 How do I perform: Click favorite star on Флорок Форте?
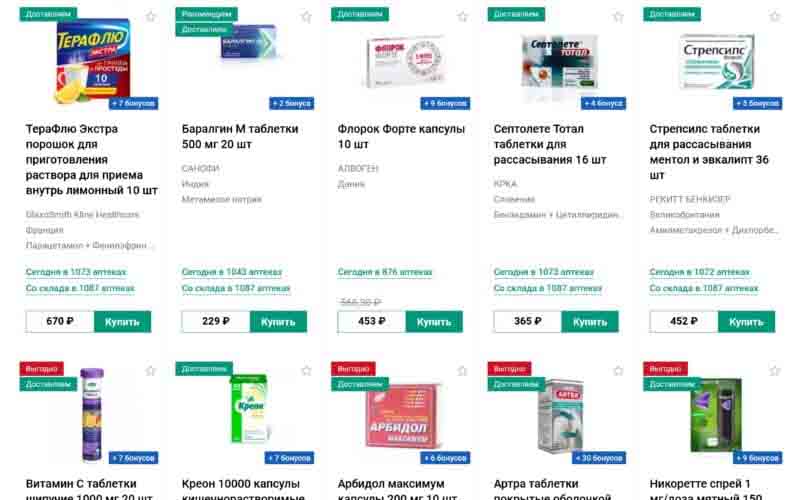(x=462, y=16)
